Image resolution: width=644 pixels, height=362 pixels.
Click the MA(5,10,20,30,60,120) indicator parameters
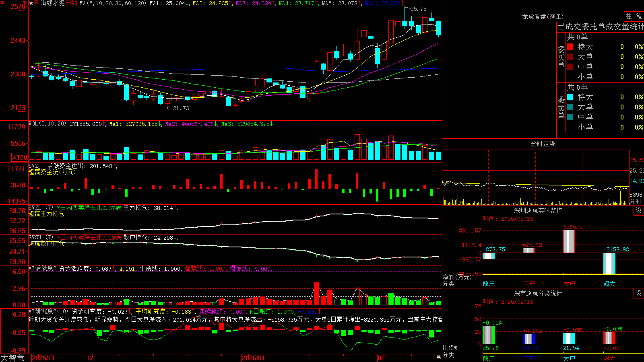[x=113, y=3]
